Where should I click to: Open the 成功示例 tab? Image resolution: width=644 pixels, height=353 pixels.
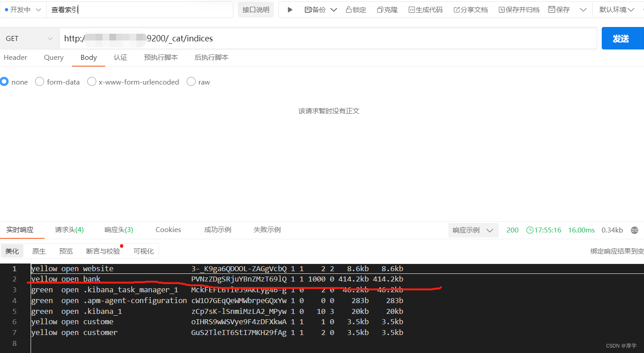coord(218,230)
